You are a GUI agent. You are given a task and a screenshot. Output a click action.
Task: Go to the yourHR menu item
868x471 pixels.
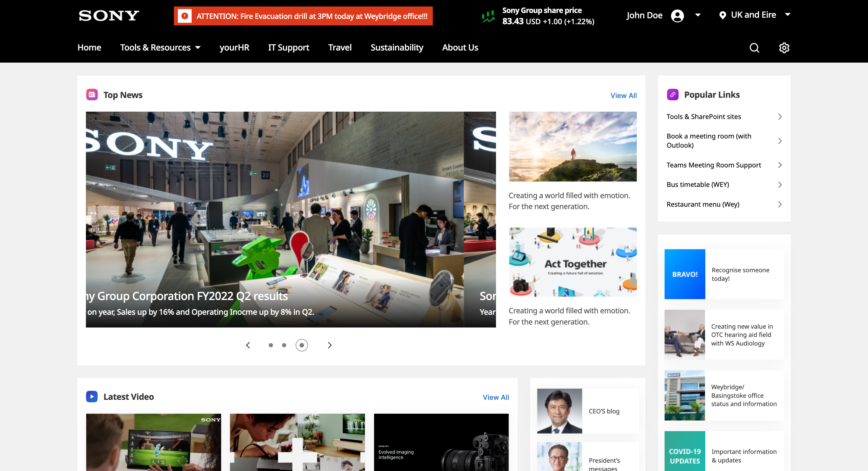(234, 48)
